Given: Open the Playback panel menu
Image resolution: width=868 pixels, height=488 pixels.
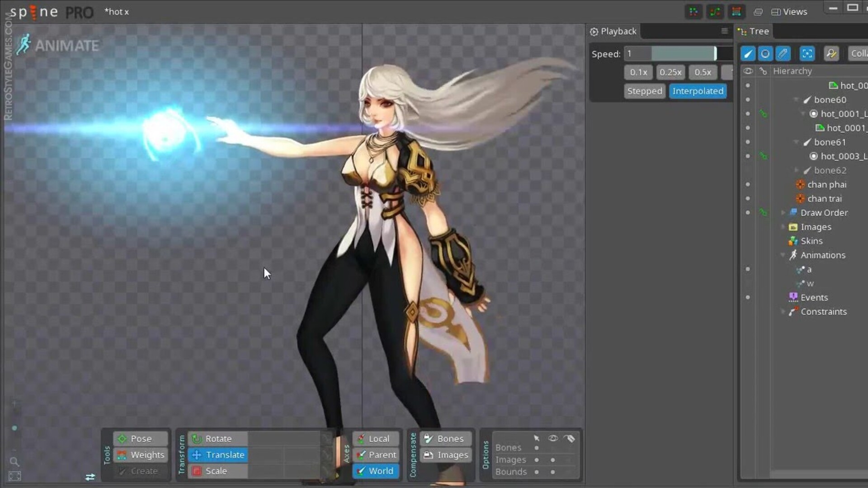Looking at the screenshot, I should tap(724, 31).
